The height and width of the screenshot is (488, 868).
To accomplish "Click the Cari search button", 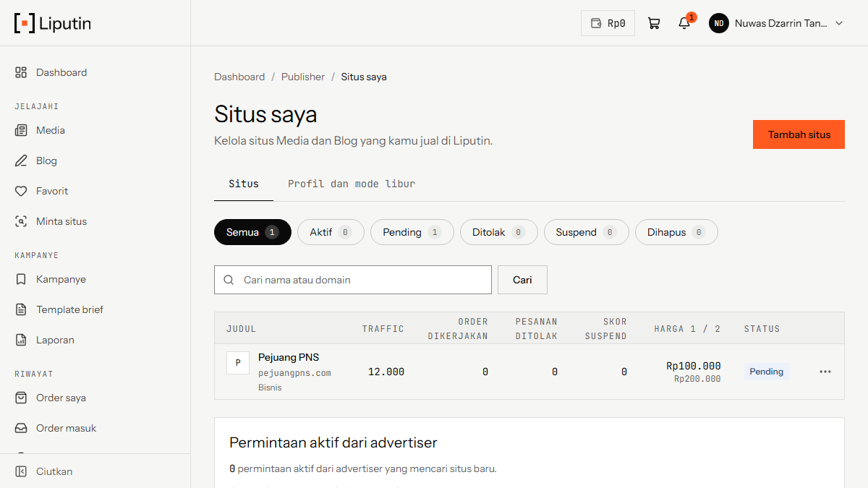I will [x=522, y=280].
